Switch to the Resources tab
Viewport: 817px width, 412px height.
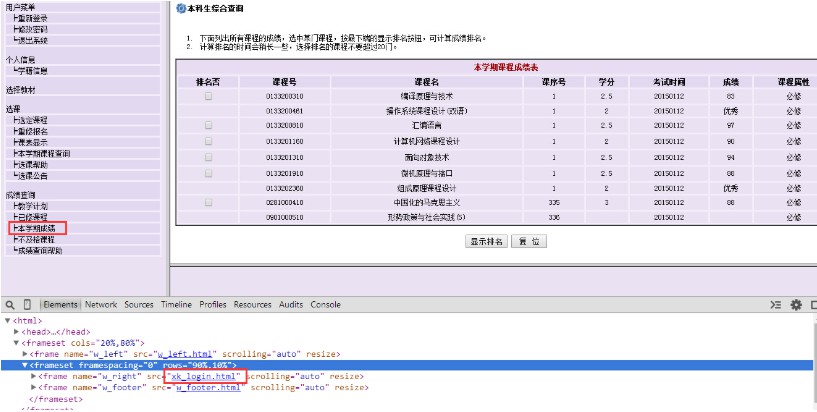tap(252, 305)
